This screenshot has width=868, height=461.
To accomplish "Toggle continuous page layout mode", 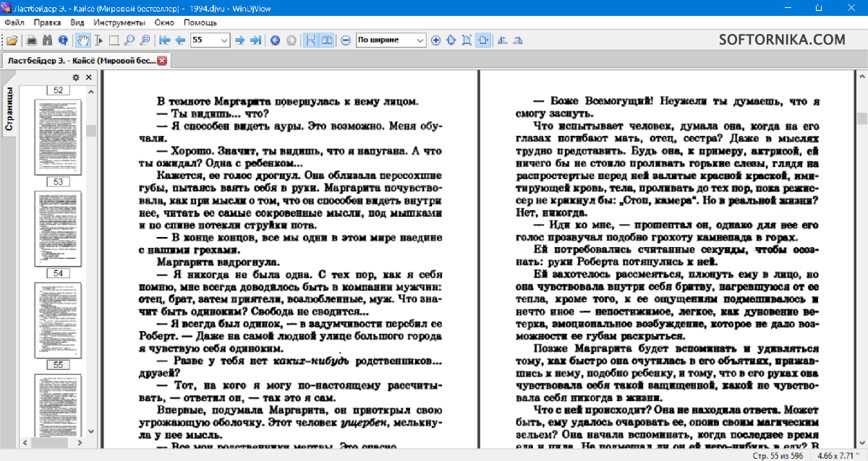I will coord(312,40).
